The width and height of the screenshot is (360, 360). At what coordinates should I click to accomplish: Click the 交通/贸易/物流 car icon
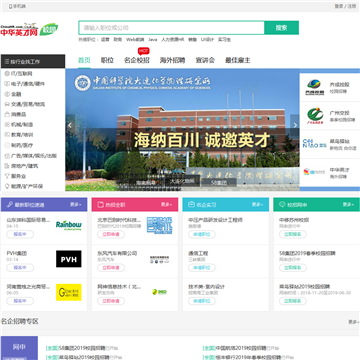(7, 104)
